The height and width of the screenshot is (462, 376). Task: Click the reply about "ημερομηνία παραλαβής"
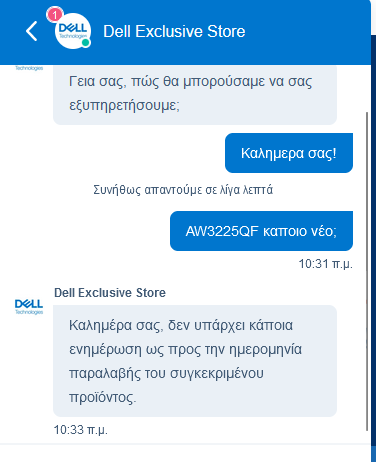(x=195, y=361)
